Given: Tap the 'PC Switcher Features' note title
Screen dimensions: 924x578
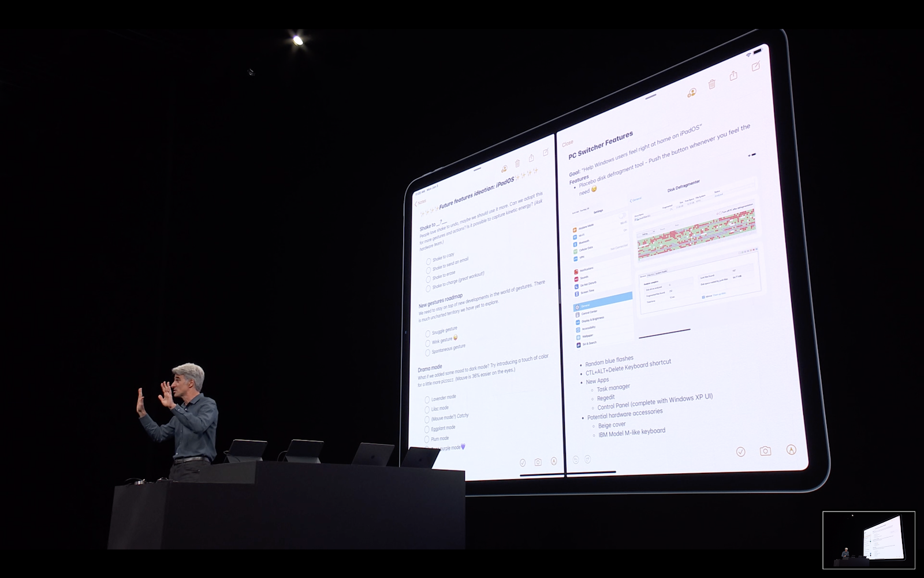Looking at the screenshot, I should click(601, 144).
